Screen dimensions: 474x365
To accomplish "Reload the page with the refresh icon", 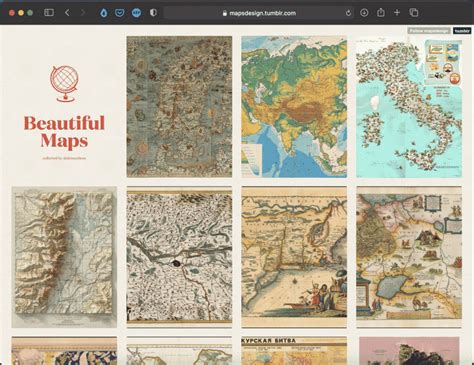I will pyautogui.click(x=348, y=13).
